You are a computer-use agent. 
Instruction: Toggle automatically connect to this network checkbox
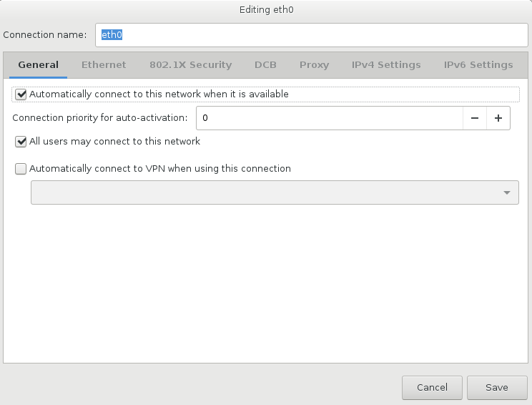pos(21,94)
